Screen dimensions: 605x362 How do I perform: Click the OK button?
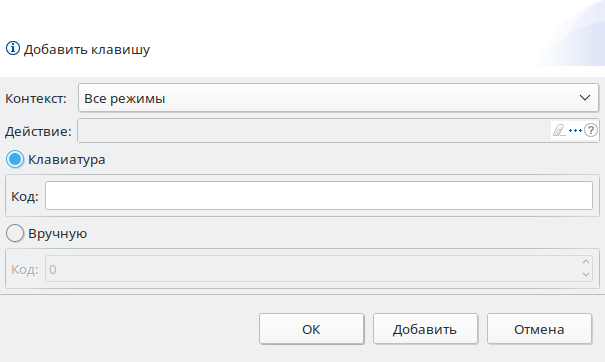click(312, 329)
